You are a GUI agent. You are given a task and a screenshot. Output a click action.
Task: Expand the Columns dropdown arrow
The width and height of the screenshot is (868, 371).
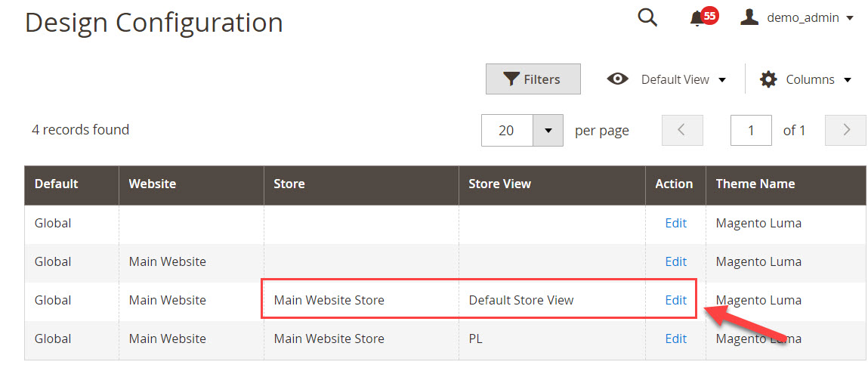(848, 80)
